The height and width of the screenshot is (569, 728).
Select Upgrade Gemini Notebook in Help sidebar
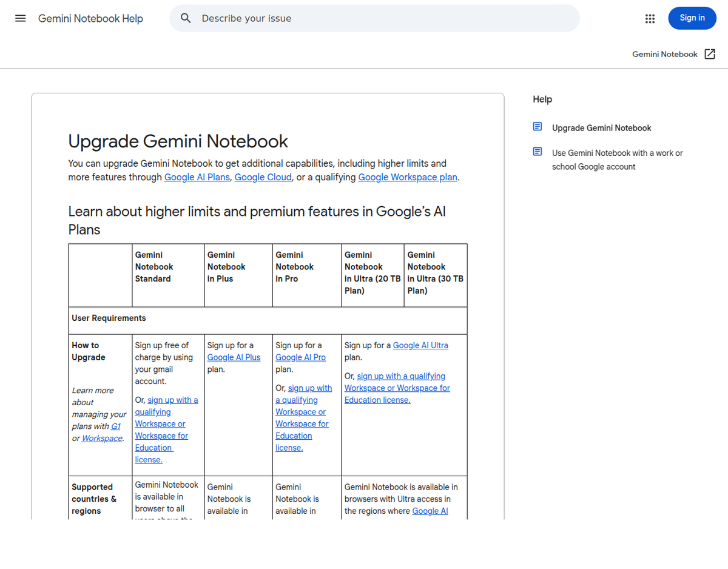601,128
